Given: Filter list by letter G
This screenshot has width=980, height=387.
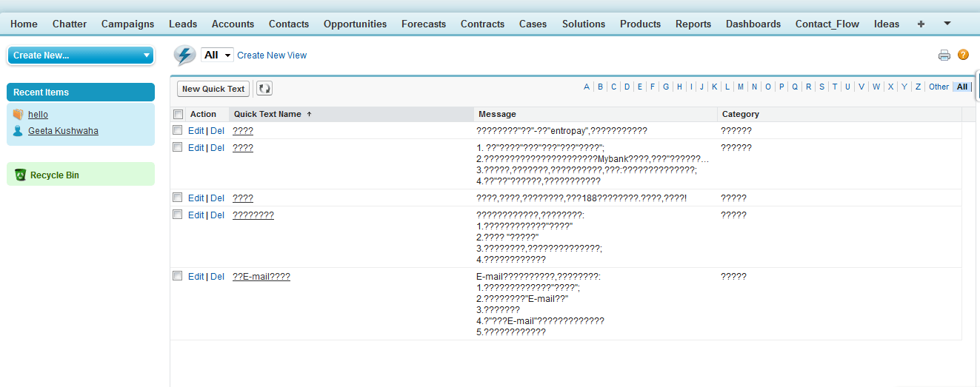Looking at the screenshot, I should [x=666, y=87].
